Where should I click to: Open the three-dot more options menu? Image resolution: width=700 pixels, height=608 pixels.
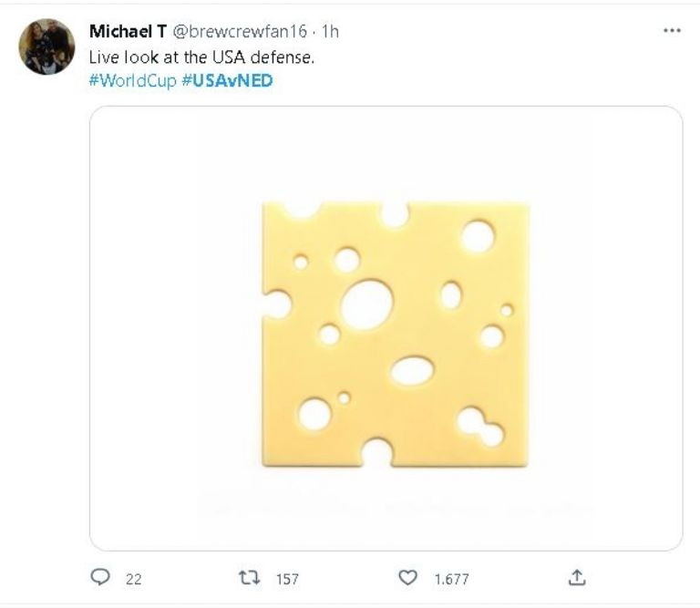coord(673,30)
